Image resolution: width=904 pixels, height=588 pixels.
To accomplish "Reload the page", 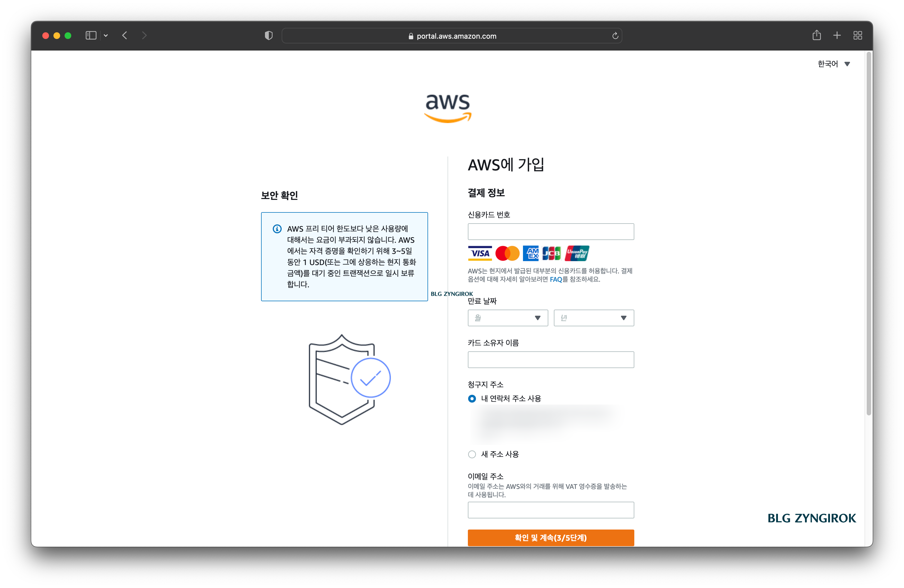I will (x=615, y=36).
